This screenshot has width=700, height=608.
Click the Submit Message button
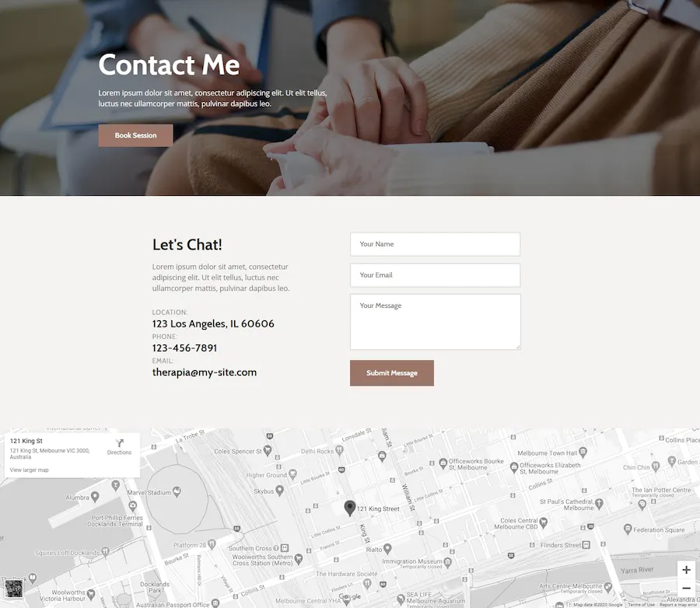391,372
